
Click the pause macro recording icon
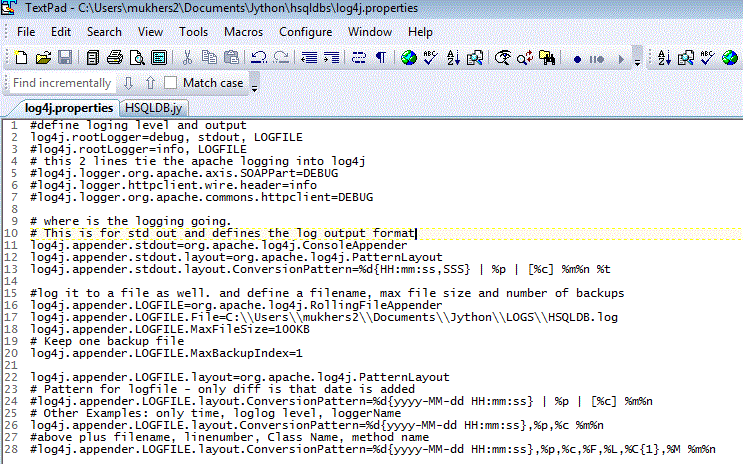597,59
